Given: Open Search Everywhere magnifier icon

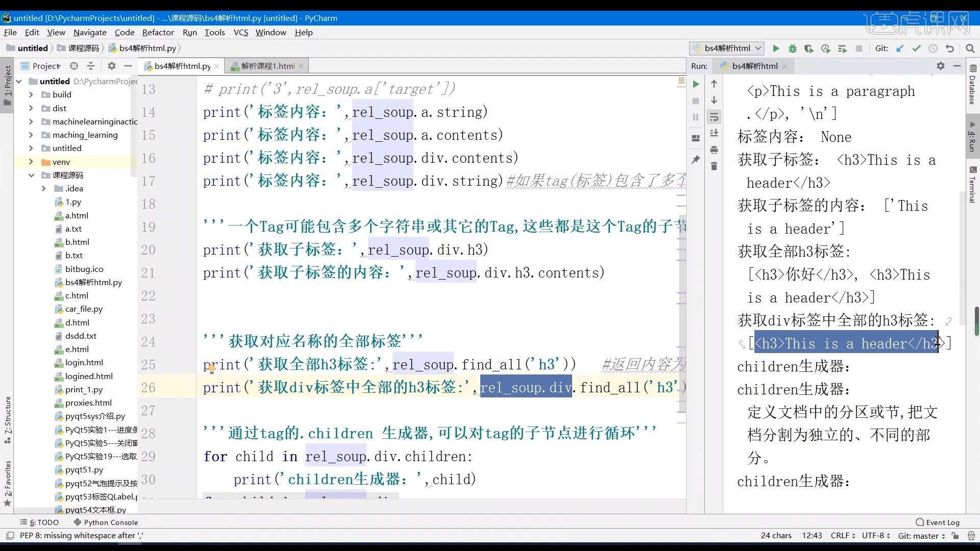Looking at the screenshot, I should click(970, 48).
